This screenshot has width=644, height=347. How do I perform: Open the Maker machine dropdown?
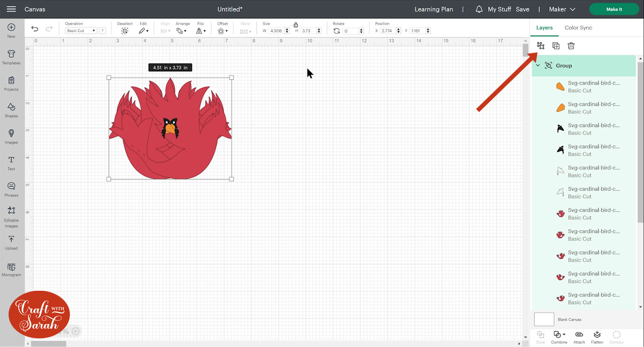click(562, 9)
